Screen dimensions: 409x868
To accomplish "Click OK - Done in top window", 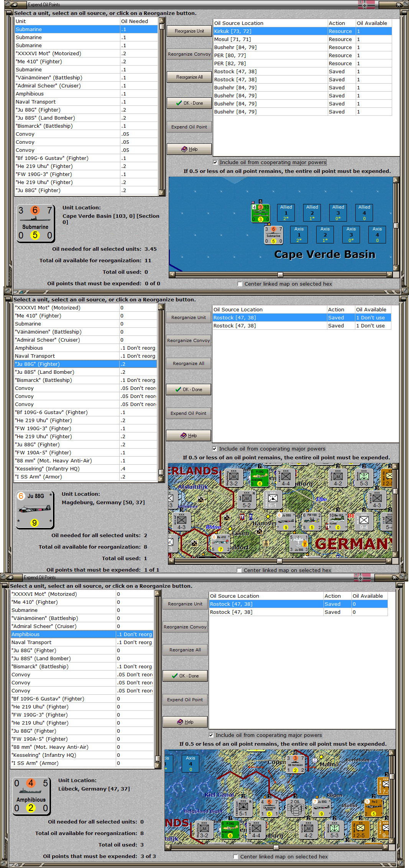I will pos(189,103).
